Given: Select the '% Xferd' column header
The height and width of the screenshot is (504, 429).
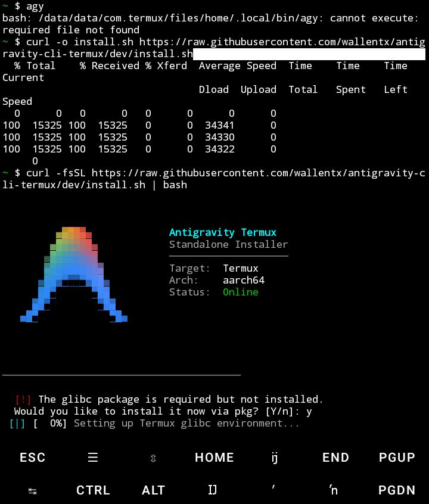Looking at the screenshot, I should point(166,66).
